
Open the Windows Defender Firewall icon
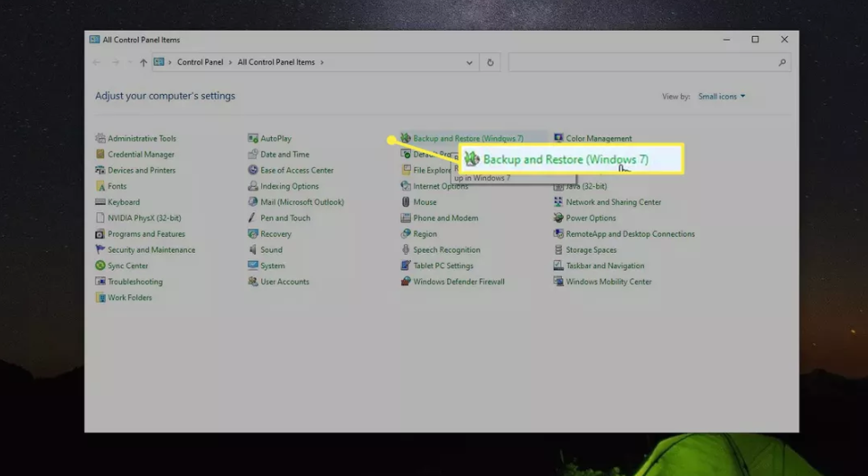click(406, 282)
